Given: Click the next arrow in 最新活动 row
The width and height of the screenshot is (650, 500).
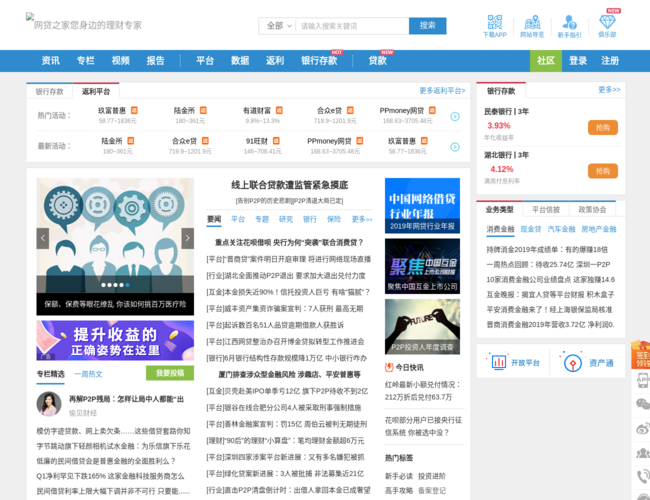Looking at the screenshot, I should click(455, 147).
